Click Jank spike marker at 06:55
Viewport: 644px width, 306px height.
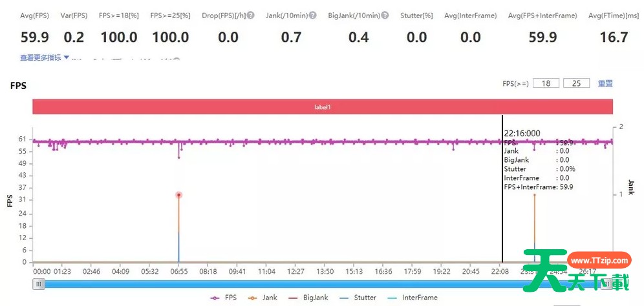(178, 195)
